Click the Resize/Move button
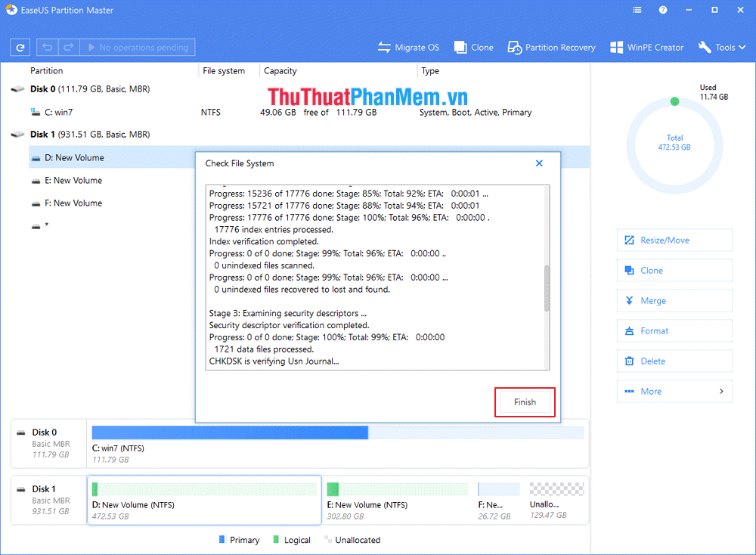Screen dimensions: 756x555 point(674,240)
